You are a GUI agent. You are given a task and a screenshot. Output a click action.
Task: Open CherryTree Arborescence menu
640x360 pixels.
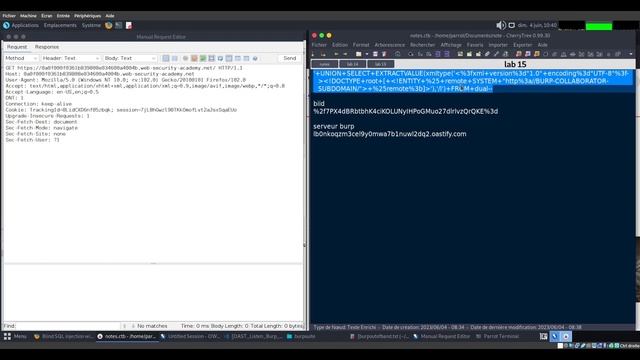click(390, 45)
